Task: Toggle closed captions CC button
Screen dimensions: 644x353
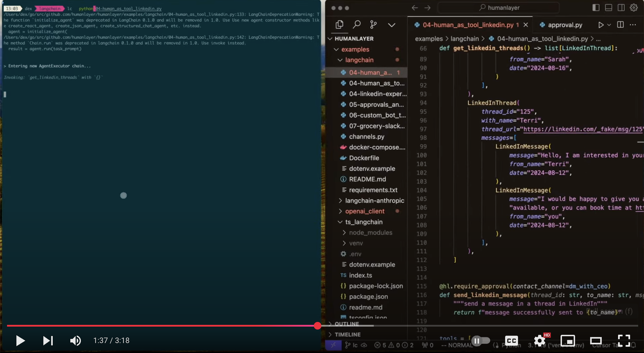Action: [x=511, y=340]
